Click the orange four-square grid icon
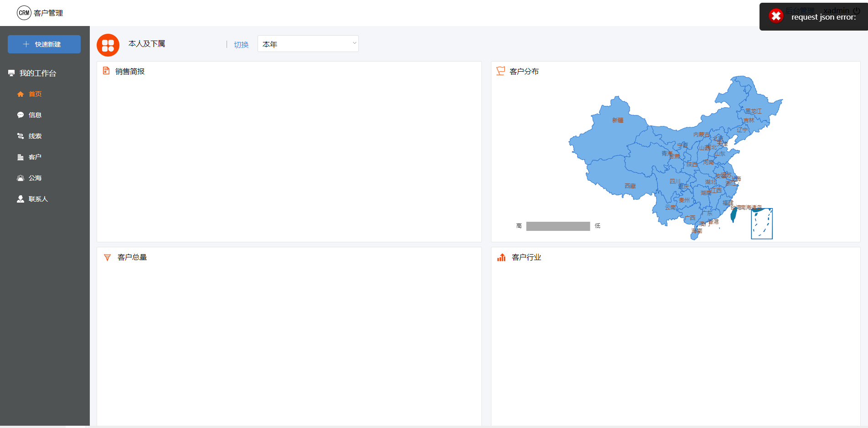 pyautogui.click(x=108, y=45)
